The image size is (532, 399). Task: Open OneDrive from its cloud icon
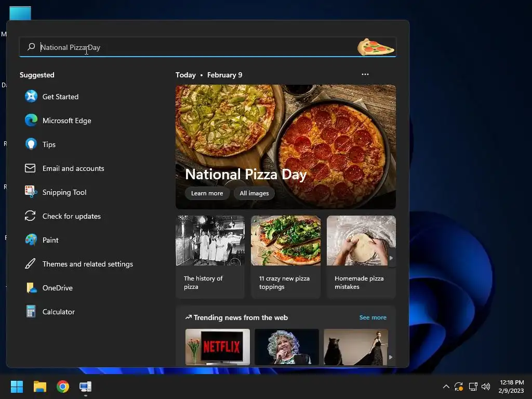[x=31, y=287]
